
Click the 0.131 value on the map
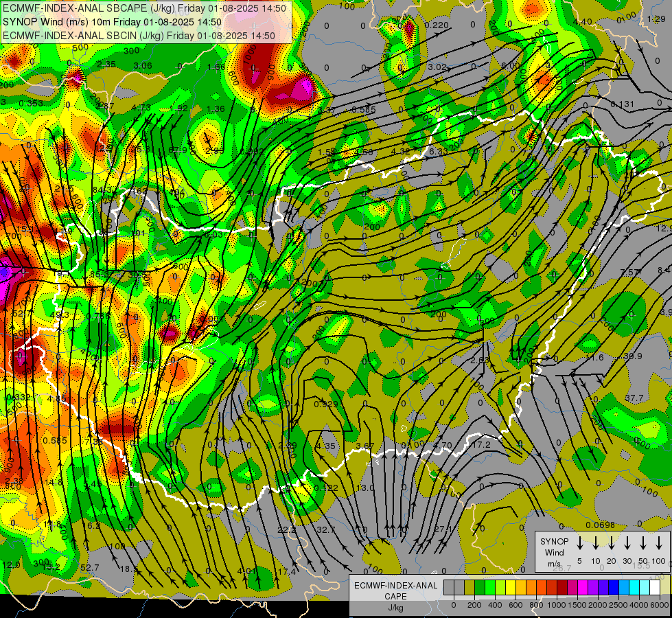coord(622,104)
